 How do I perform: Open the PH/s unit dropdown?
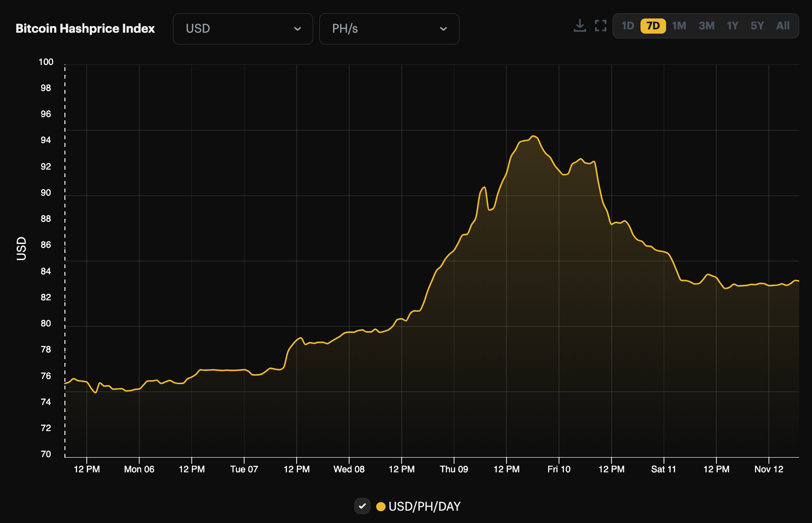(389, 28)
